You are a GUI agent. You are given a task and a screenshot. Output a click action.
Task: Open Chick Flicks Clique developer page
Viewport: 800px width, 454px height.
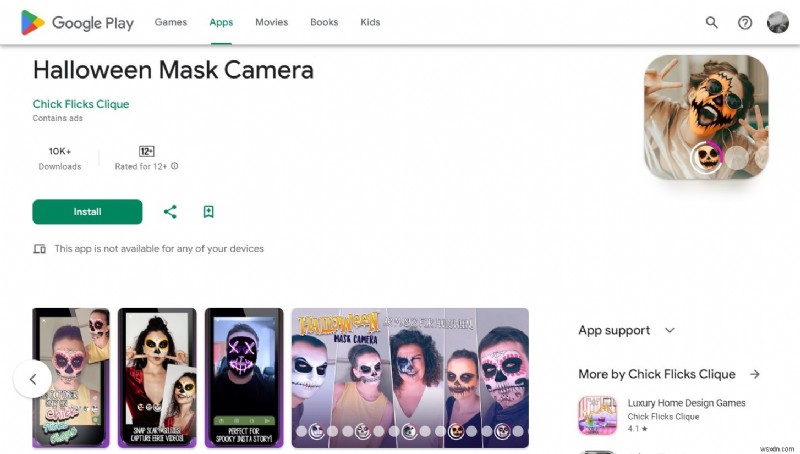81,104
